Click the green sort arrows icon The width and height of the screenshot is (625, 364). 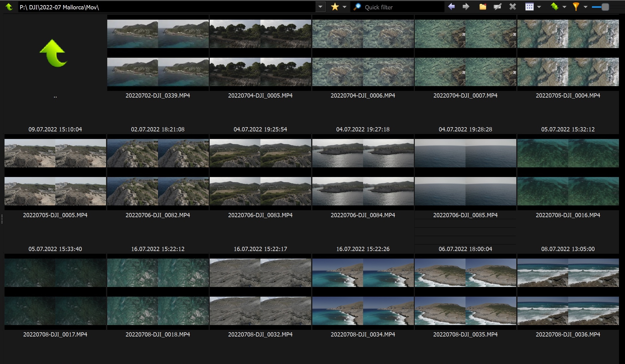click(555, 7)
